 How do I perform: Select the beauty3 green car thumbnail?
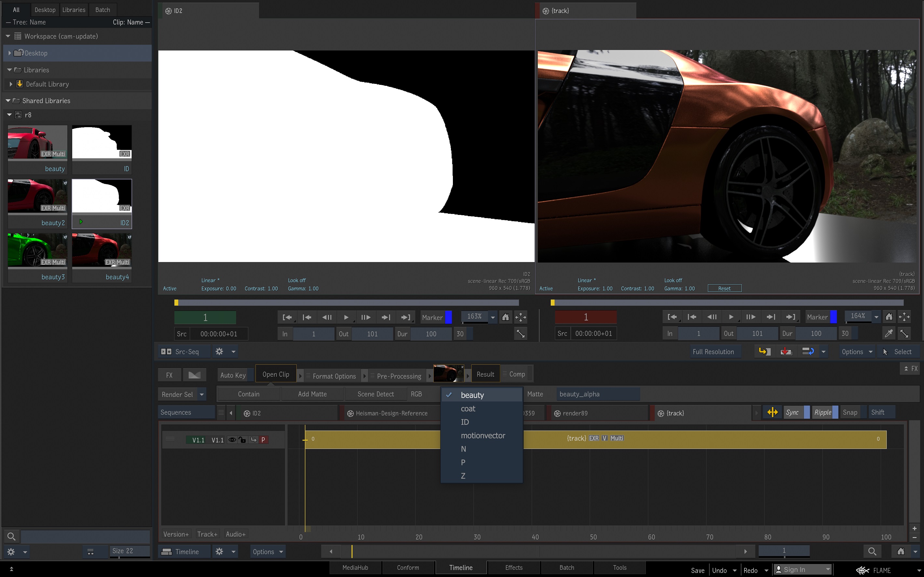[37, 250]
